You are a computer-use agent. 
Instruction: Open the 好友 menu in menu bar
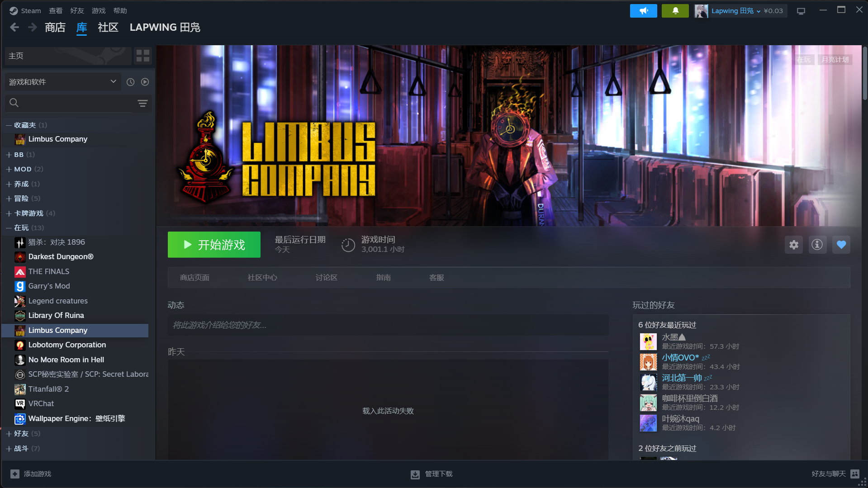click(77, 11)
